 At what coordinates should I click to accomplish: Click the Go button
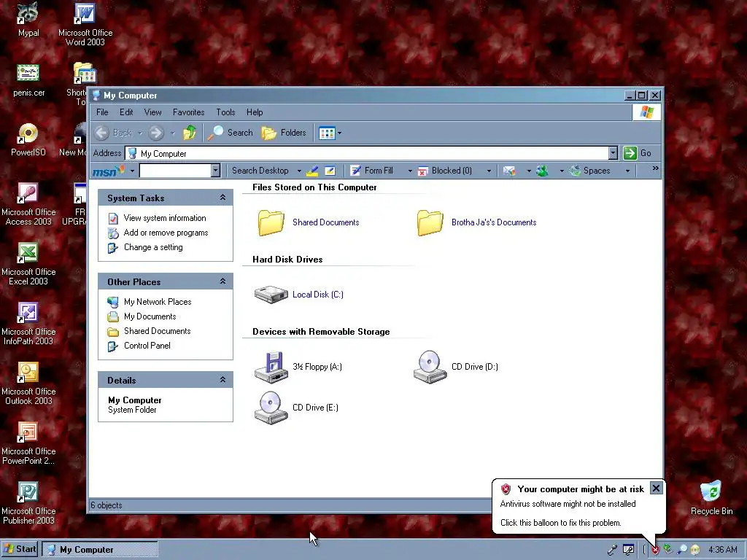point(638,153)
